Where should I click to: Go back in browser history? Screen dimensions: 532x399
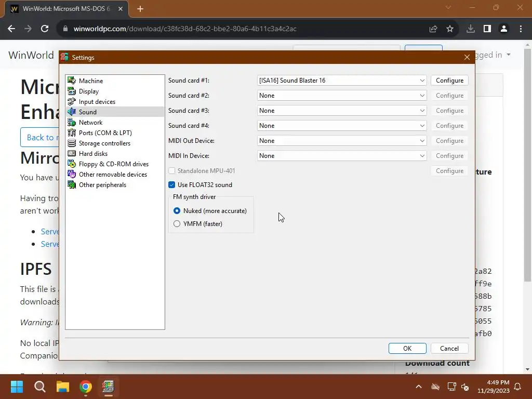point(11,29)
